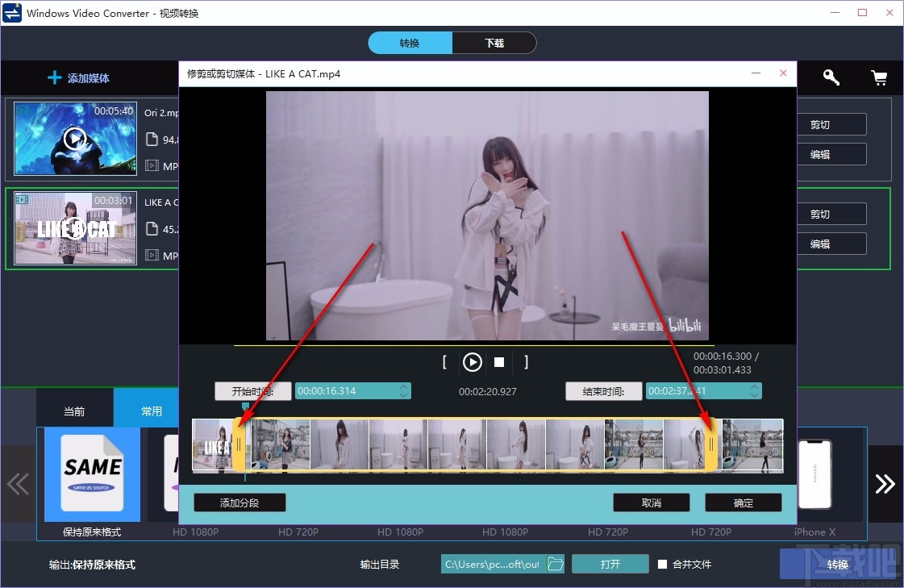The height and width of the screenshot is (588, 904).
Task: Click the left bracket mark-start icon
Action: [444, 362]
